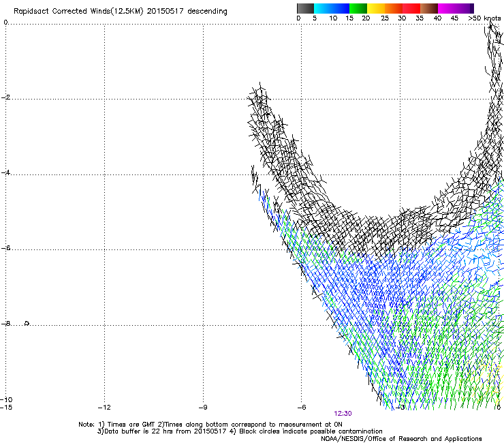
Task: Click the -6 latitude axis label
Action: (x=5, y=248)
